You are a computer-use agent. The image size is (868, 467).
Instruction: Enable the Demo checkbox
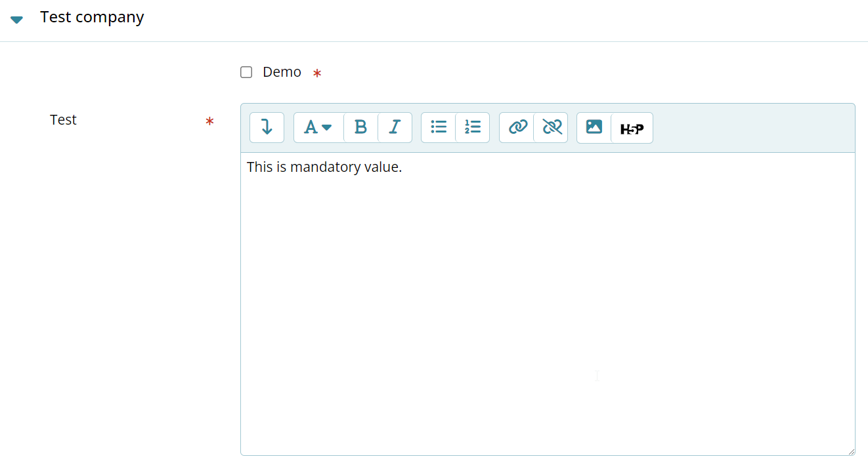point(246,72)
